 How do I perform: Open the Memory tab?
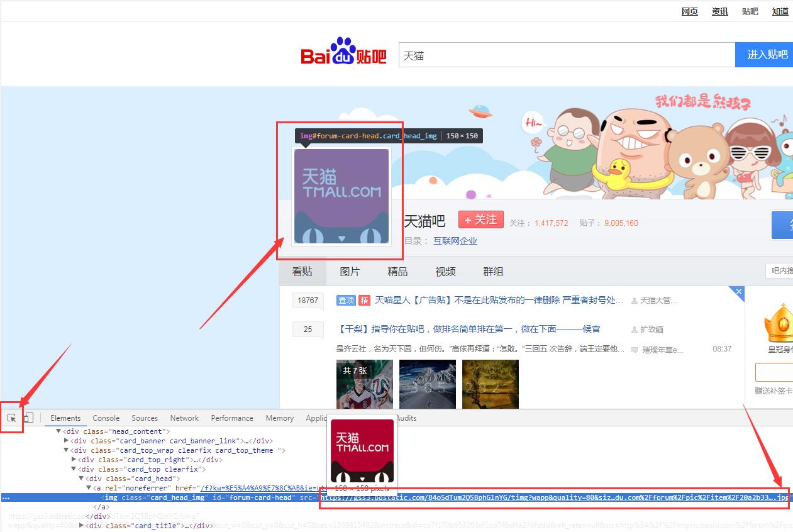pos(280,418)
